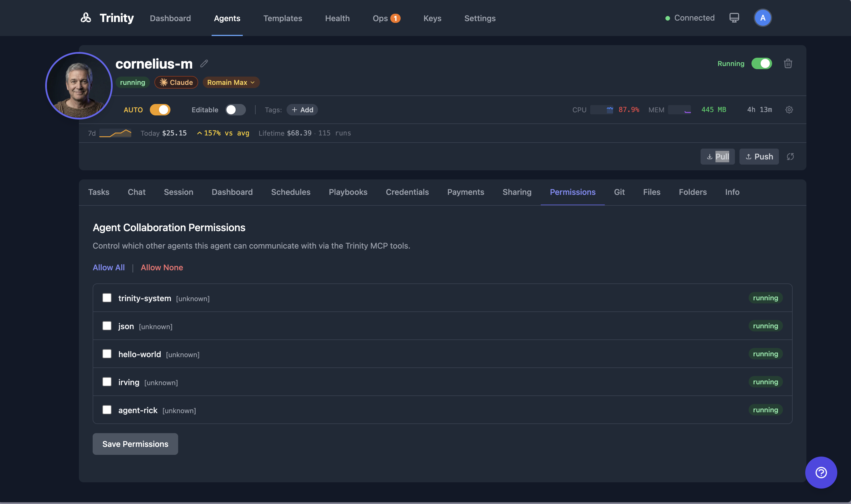Screen dimensions: 851x504
Task: Toggle the Running agent switch off
Action: (x=761, y=63)
